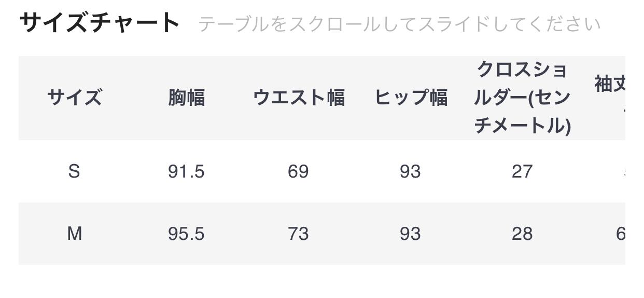Click cross shoulder value 27
Viewport: 644px width, 298px height.
pyautogui.click(x=522, y=172)
